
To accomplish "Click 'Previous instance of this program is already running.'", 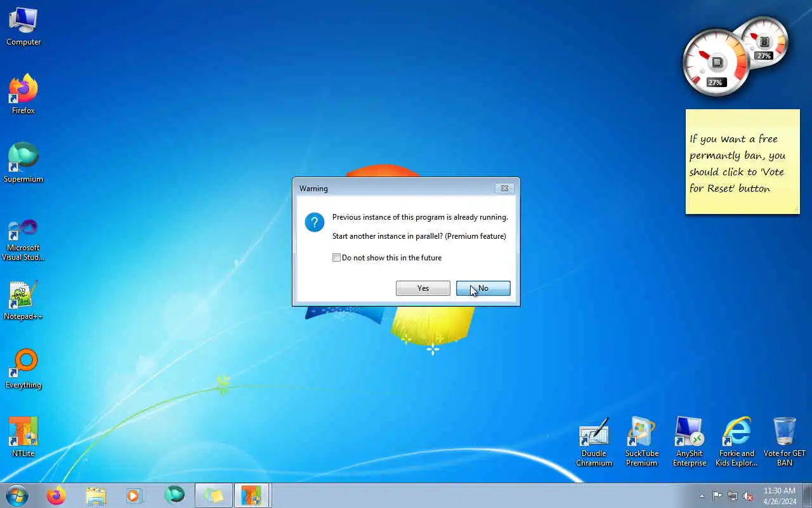I will (420, 217).
